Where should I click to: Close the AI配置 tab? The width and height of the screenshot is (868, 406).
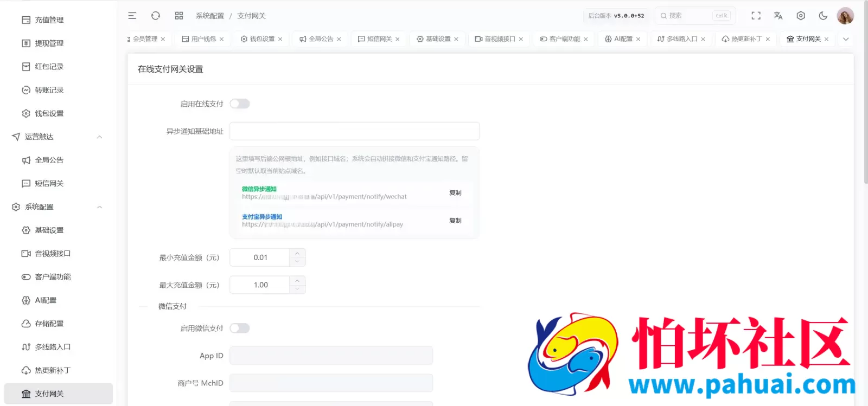638,39
